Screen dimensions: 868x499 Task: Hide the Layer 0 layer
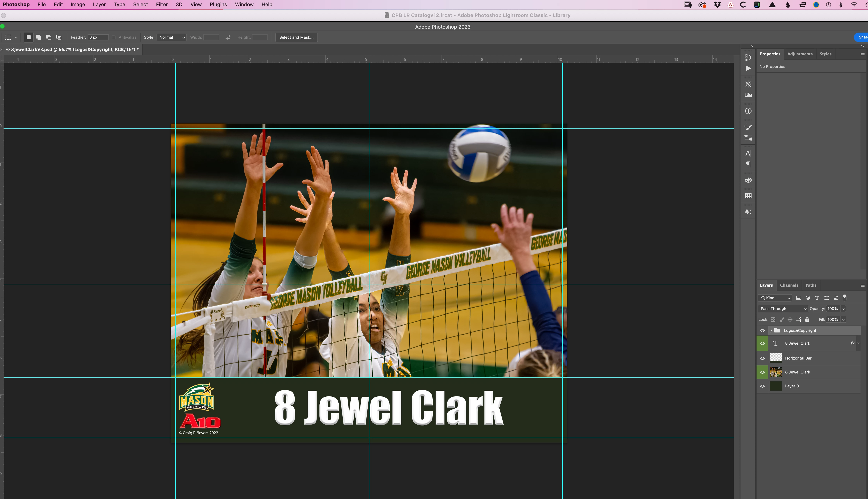pyautogui.click(x=762, y=386)
